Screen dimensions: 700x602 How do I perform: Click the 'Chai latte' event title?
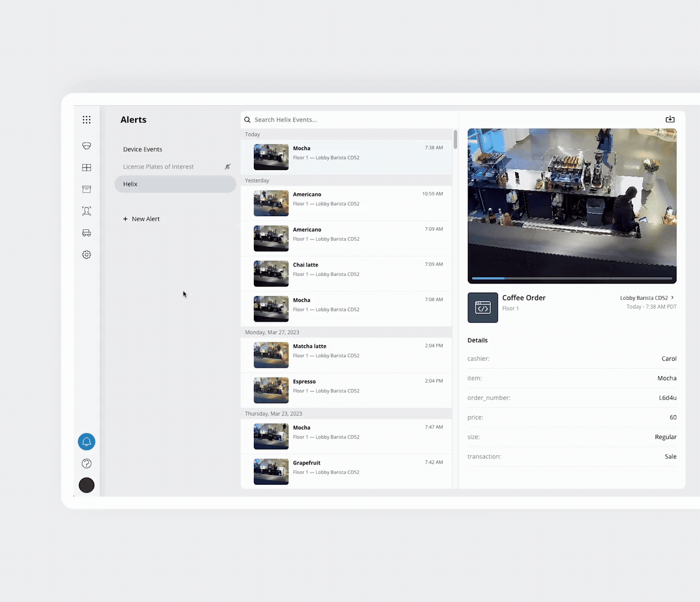pyautogui.click(x=306, y=265)
